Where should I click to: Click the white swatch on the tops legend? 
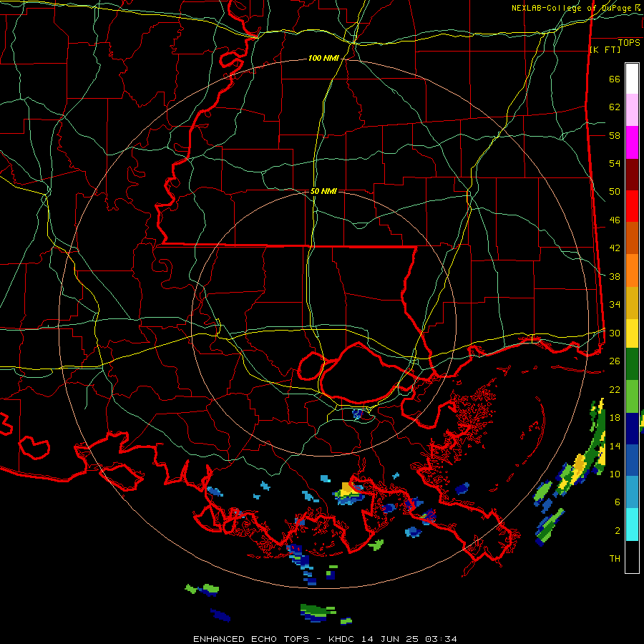coord(632,79)
